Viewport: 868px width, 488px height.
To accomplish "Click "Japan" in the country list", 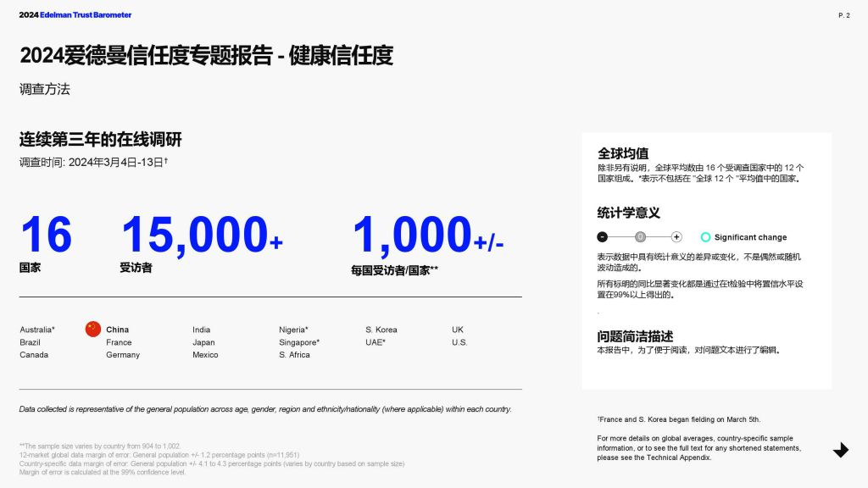I will coord(203,342).
